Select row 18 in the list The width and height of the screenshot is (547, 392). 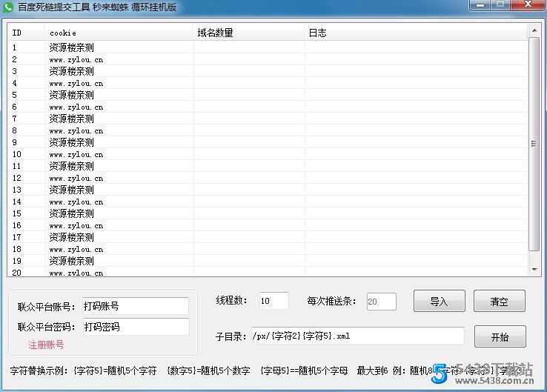click(x=268, y=249)
